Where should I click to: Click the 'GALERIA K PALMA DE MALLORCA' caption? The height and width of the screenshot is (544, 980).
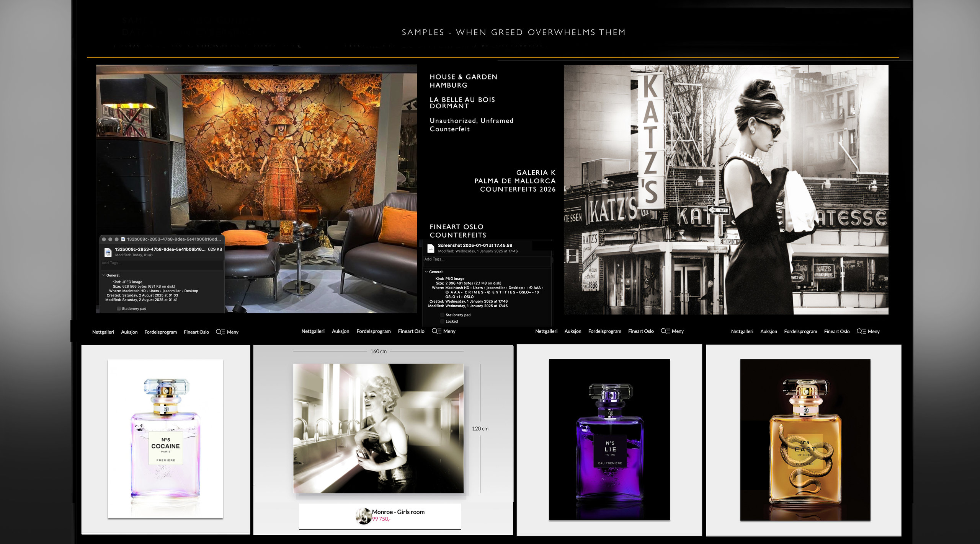click(515, 177)
